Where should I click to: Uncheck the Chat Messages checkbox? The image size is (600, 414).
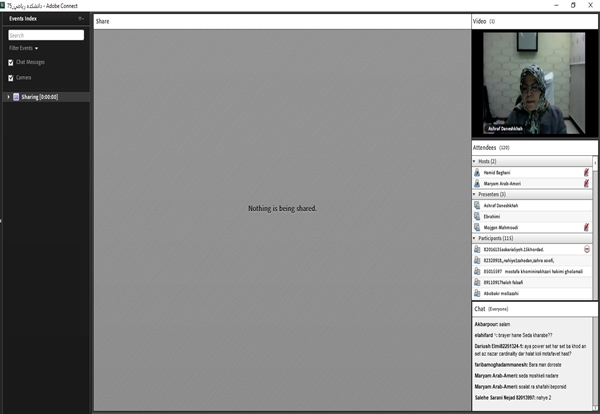11,62
